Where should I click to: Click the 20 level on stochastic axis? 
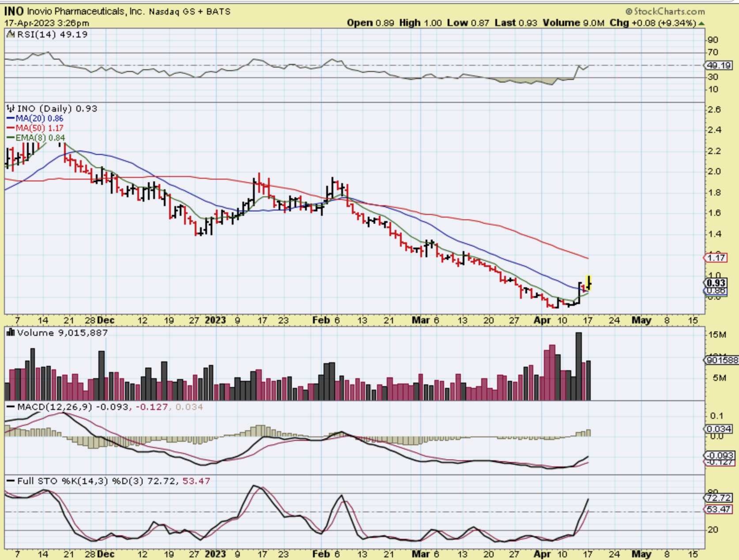713,530
